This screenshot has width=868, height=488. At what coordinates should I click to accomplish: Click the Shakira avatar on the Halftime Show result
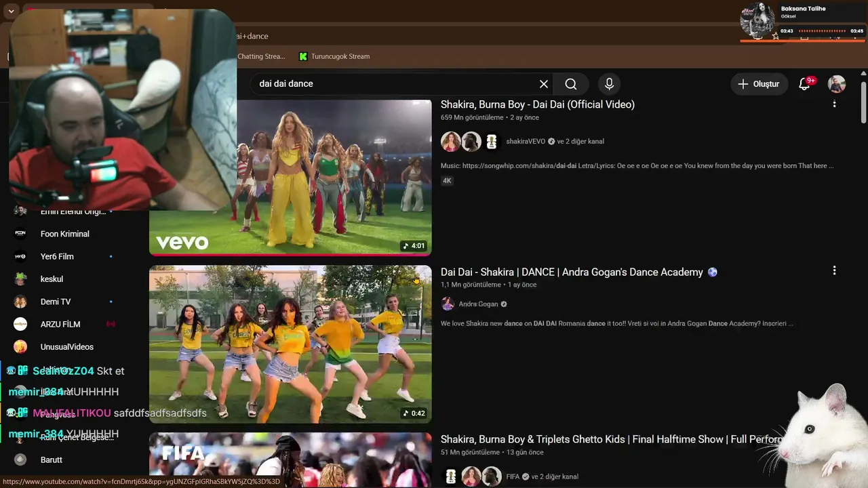click(x=471, y=477)
